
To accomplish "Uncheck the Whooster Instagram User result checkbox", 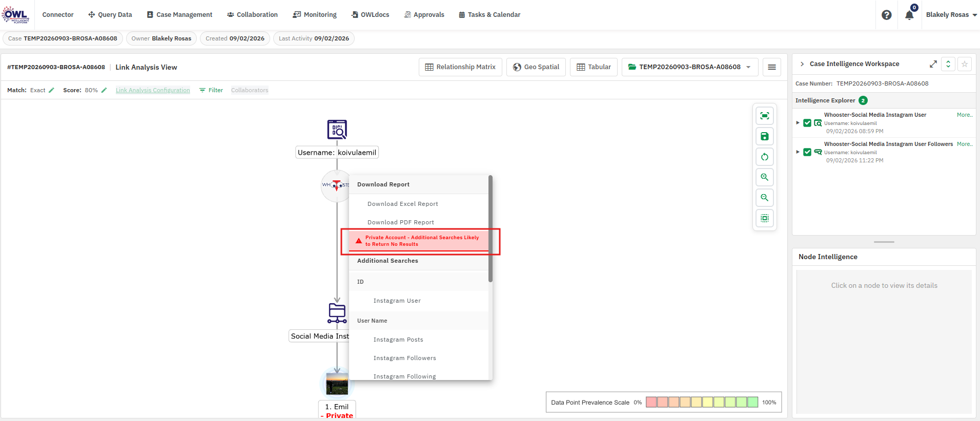I will [807, 123].
